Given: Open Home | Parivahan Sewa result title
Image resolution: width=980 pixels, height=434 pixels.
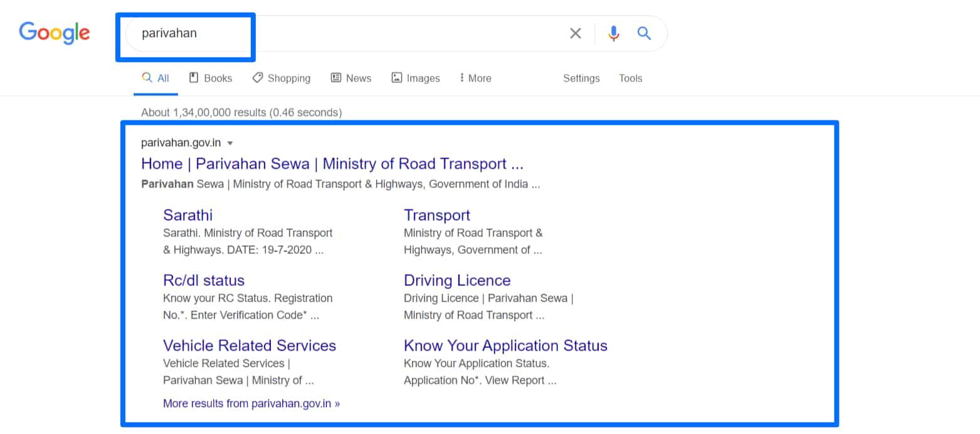Looking at the screenshot, I should click(332, 164).
